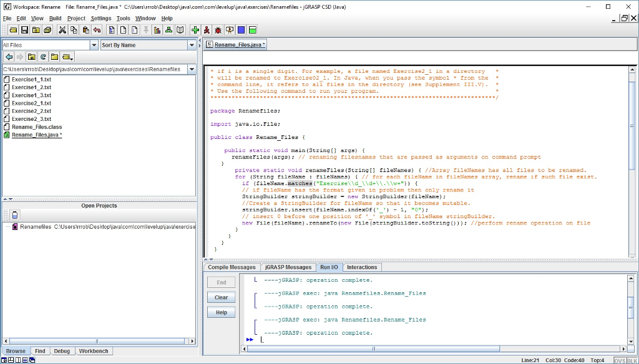This screenshot has width=639, height=364.
Task: Click the Open File folder icon in toolbar
Action: point(14,30)
